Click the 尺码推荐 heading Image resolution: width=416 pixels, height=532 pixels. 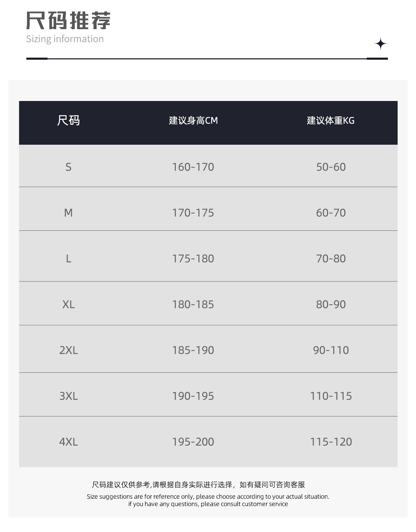68,20
